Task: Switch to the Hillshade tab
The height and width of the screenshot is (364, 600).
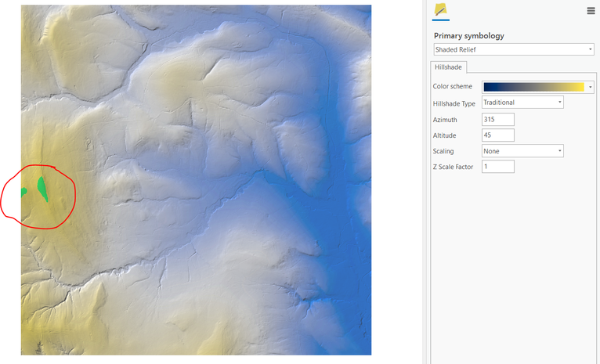Action: coord(448,67)
